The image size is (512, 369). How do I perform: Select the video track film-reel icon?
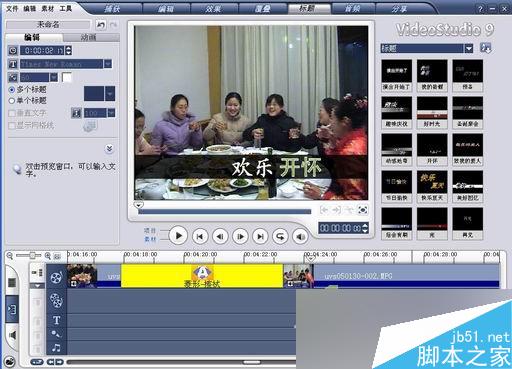tap(56, 277)
